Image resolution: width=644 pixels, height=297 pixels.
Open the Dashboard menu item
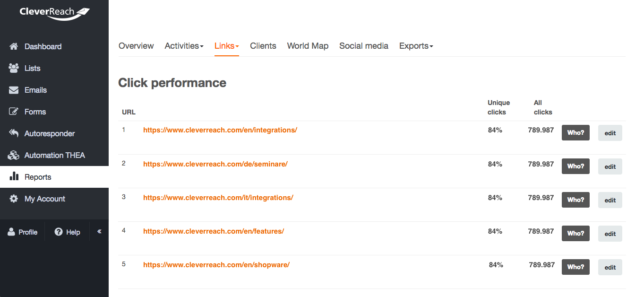[x=54, y=46]
